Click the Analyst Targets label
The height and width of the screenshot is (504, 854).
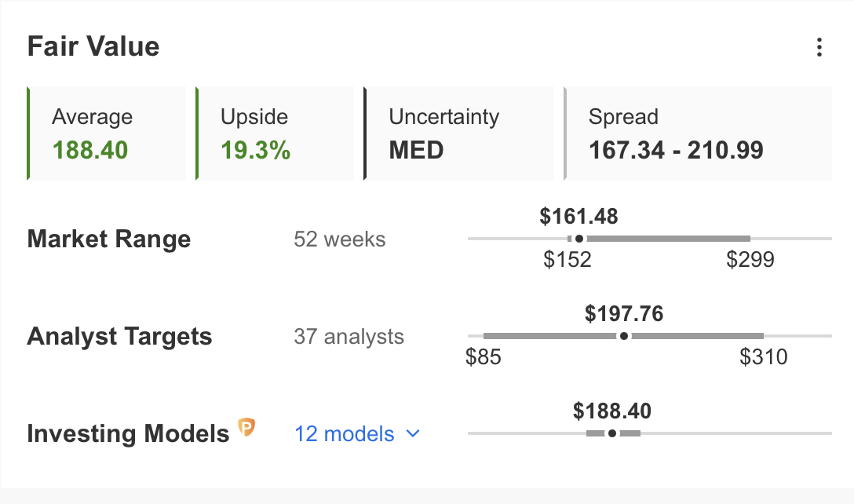pyautogui.click(x=120, y=336)
